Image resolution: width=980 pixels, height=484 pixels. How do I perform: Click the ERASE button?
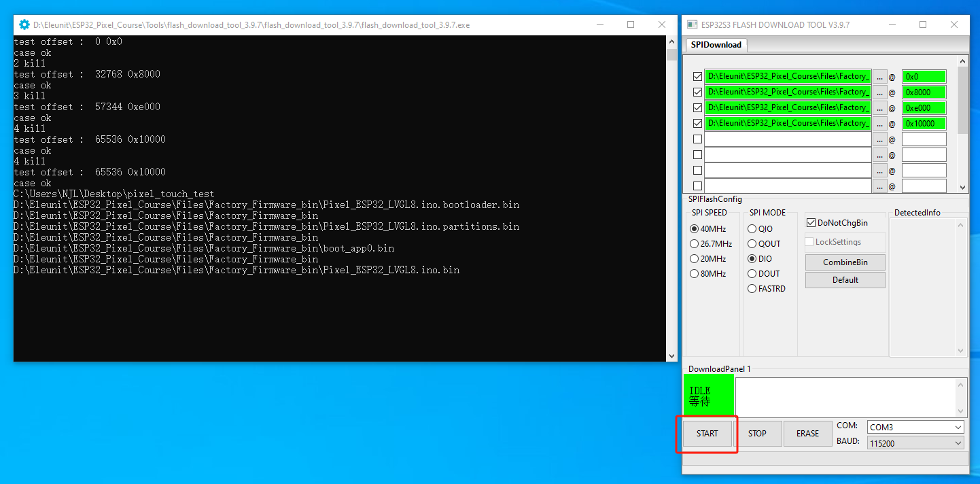[807, 434]
